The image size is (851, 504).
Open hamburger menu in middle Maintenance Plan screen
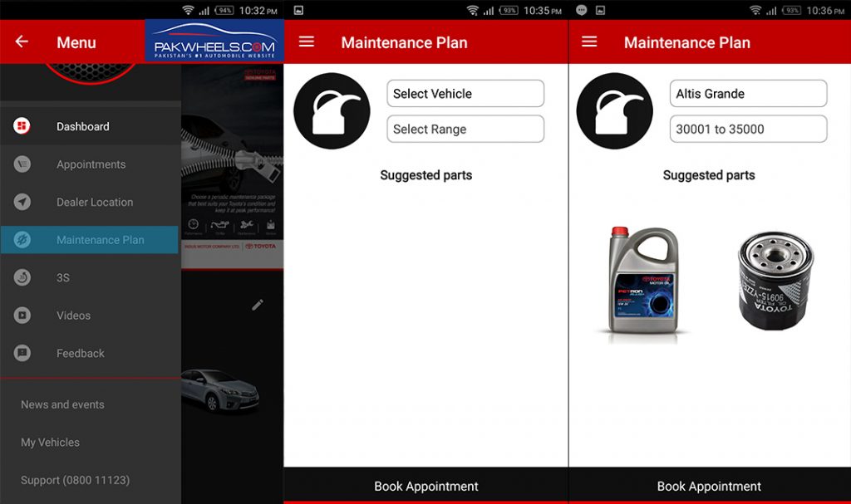(306, 42)
